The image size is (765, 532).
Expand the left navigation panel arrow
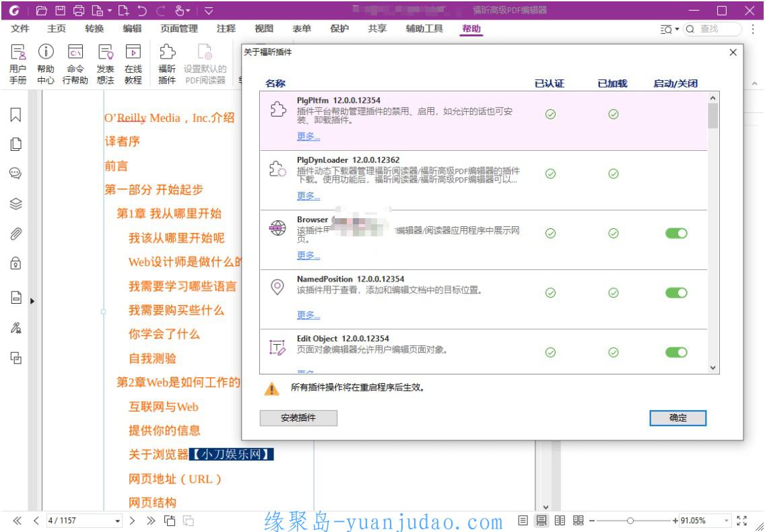(32, 301)
